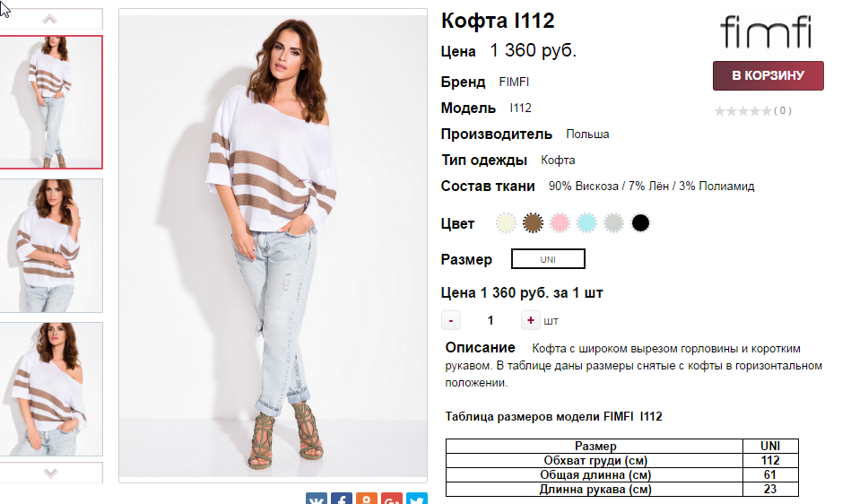The height and width of the screenshot is (504, 842).
Task: Increase quantity with plus button
Action: point(530,320)
